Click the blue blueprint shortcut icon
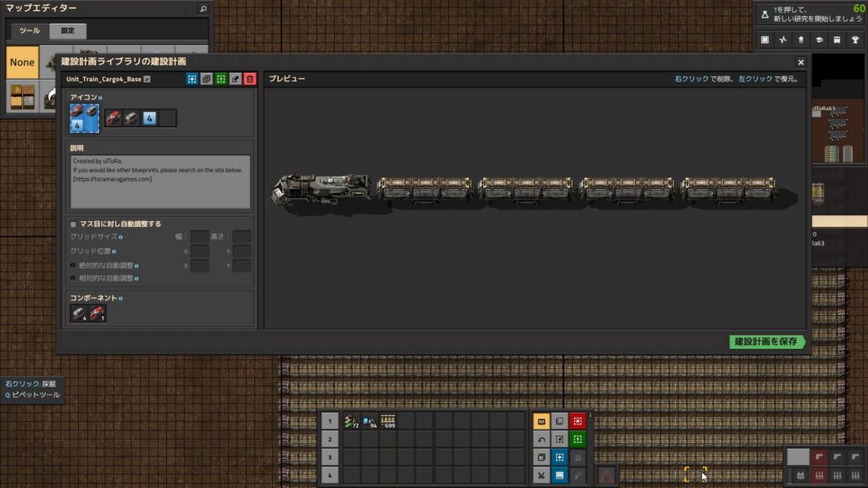Image resolution: width=868 pixels, height=488 pixels. [x=559, y=457]
